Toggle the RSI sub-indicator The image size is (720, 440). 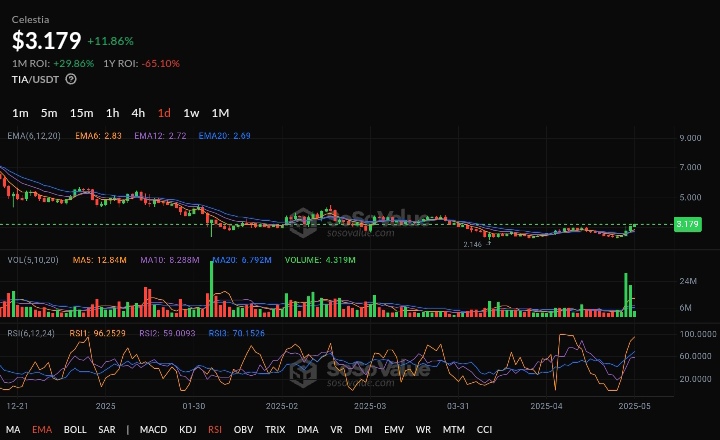(215, 430)
